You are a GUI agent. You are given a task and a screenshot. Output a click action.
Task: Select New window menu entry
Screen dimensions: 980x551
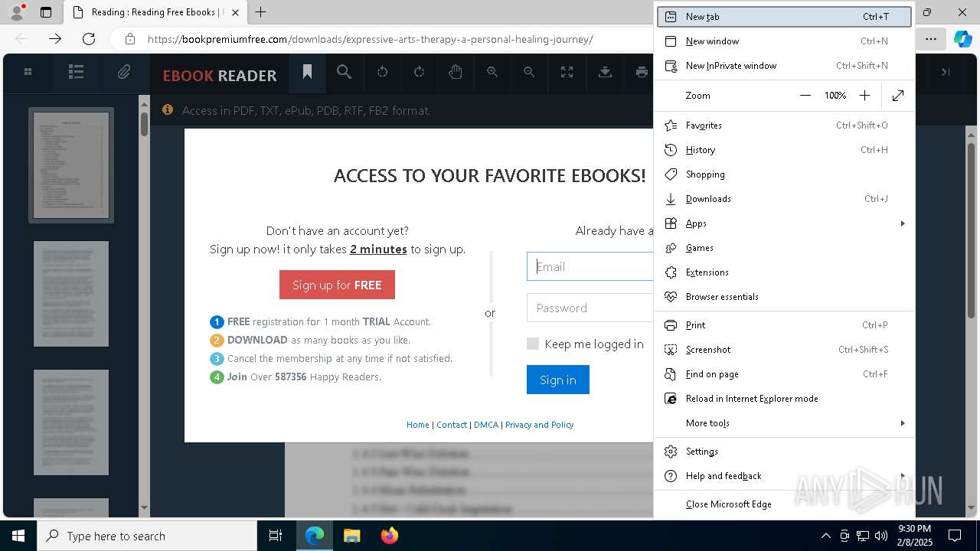784,41
